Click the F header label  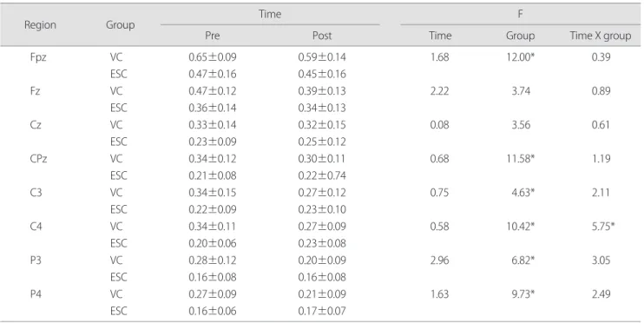[521, 14]
